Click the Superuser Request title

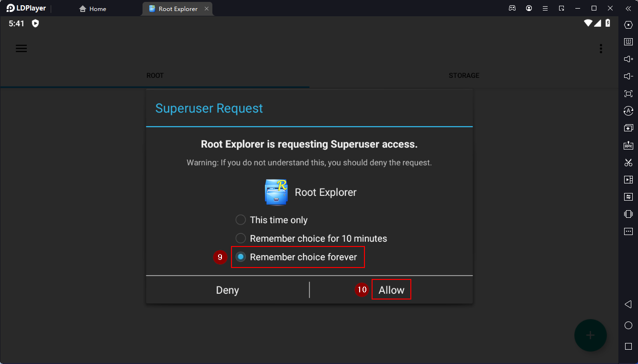click(x=209, y=108)
